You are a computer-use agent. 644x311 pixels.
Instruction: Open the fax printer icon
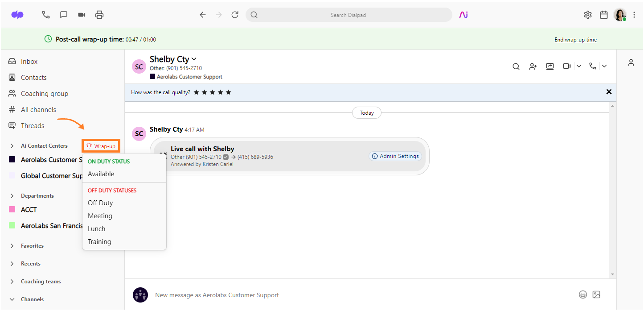click(99, 15)
